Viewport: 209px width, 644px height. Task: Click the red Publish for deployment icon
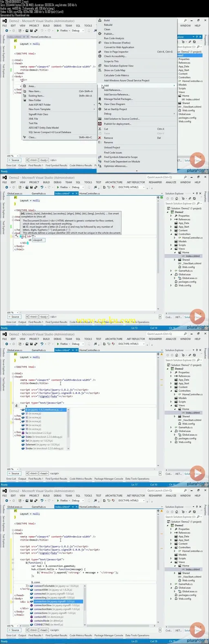click(x=100, y=124)
